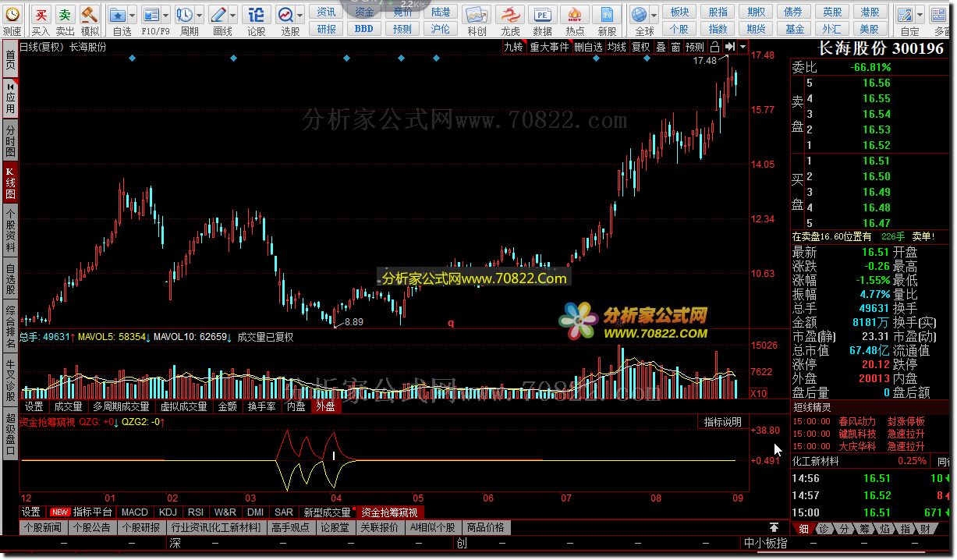
Task: Expand the 选股 screener dropdown arrow
Action: coord(300,14)
